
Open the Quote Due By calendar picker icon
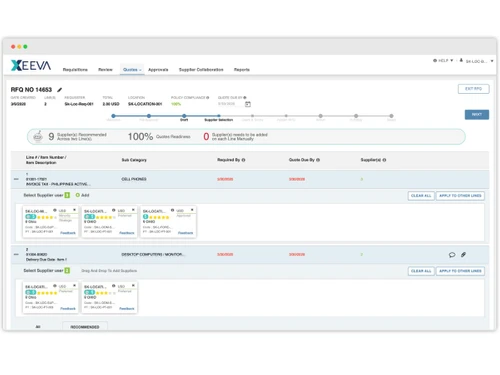pyautogui.click(x=248, y=104)
